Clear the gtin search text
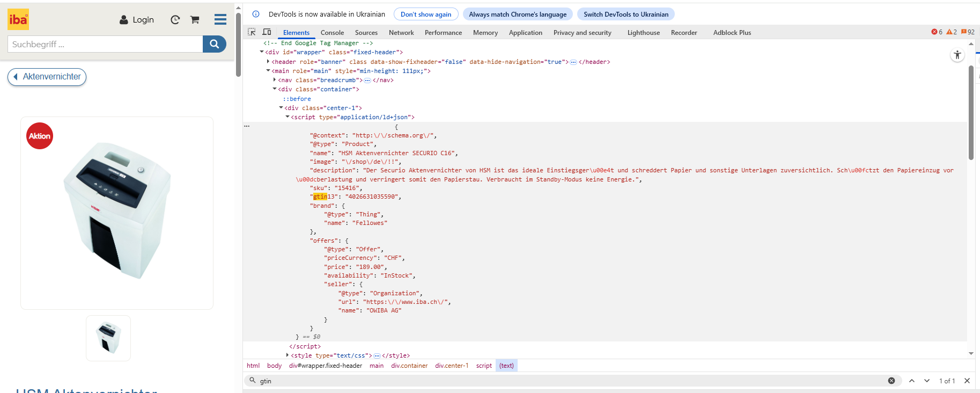 click(x=891, y=381)
